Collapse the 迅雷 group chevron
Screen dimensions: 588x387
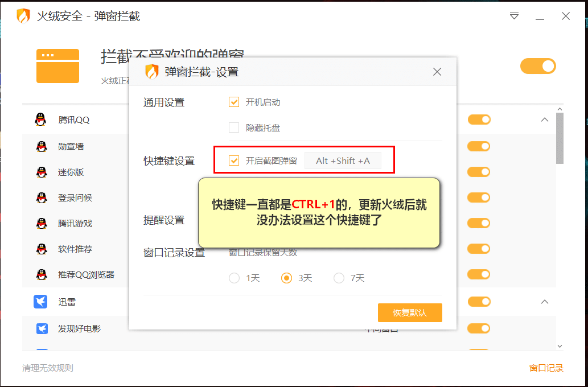pyautogui.click(x=545, y=302)
